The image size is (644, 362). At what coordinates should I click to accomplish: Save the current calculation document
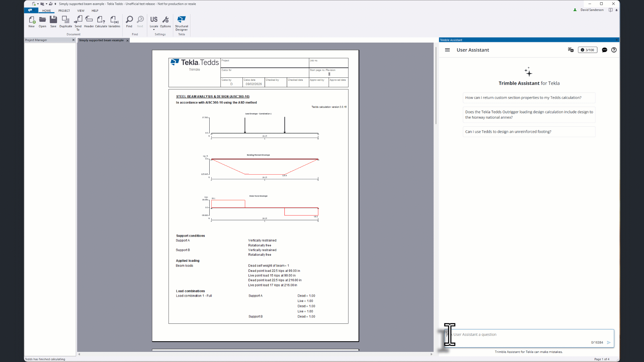pyautogui.click(x=53, y=22)
